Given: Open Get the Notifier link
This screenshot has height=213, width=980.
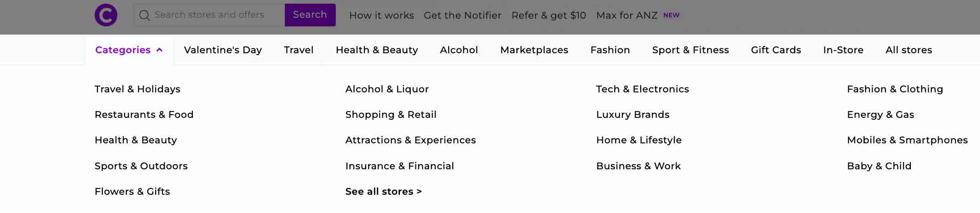Looking at the screenshot, I should [x=462, y=15].
